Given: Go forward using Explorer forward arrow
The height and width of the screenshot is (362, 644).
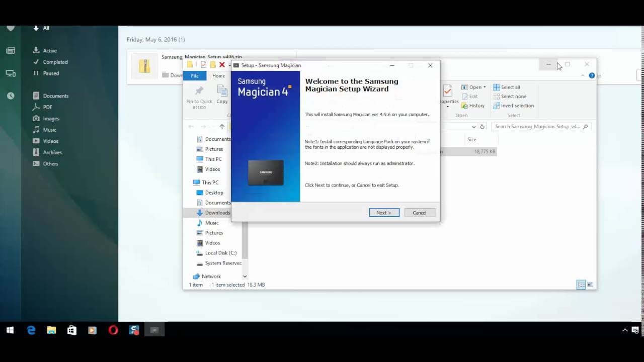Looking at the screenshot, I should coord(203,127).
